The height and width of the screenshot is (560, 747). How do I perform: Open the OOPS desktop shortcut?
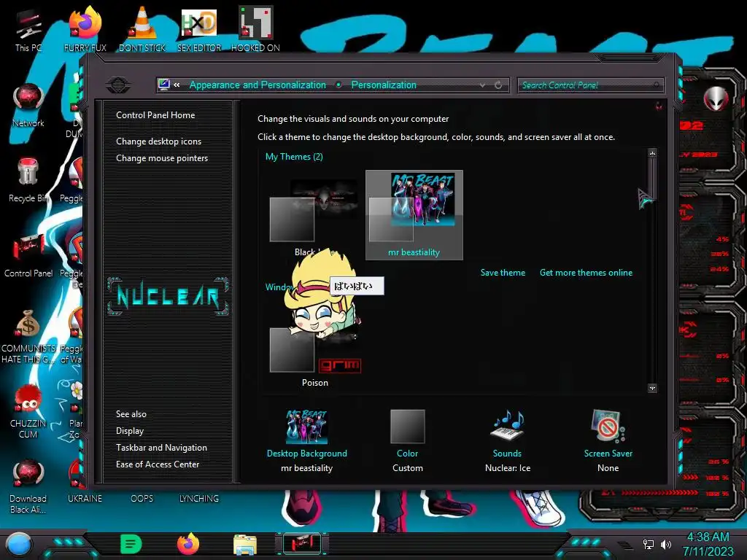(x=142, y=499)
